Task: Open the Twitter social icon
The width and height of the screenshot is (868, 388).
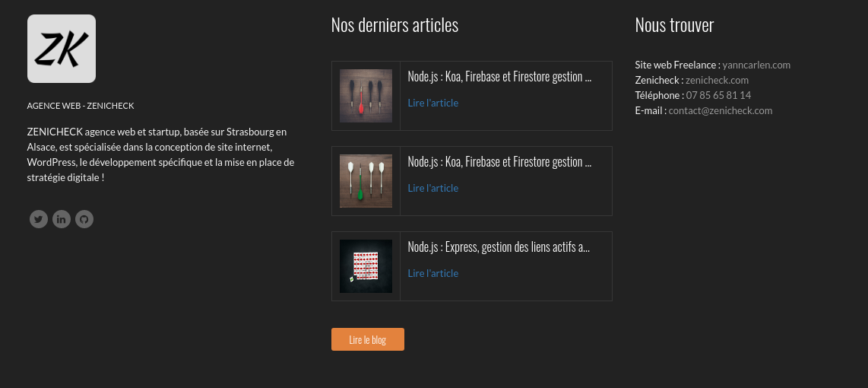Action: (x=39, y=219)
